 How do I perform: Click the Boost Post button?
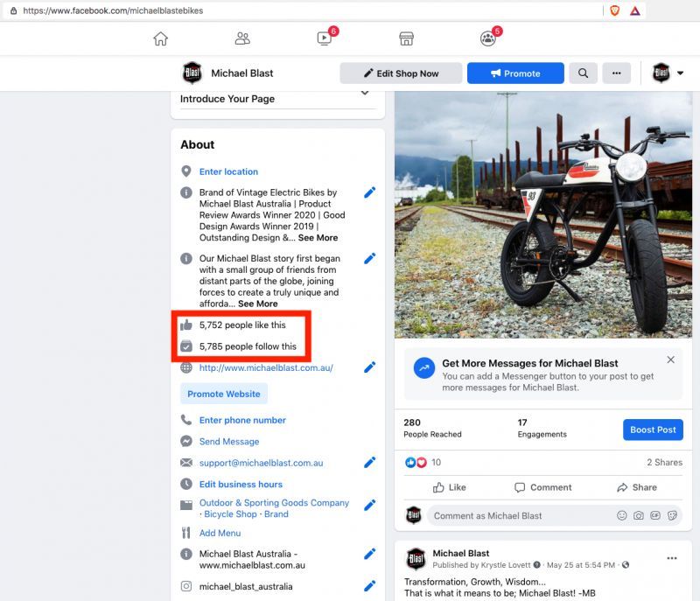click(654, 430)
